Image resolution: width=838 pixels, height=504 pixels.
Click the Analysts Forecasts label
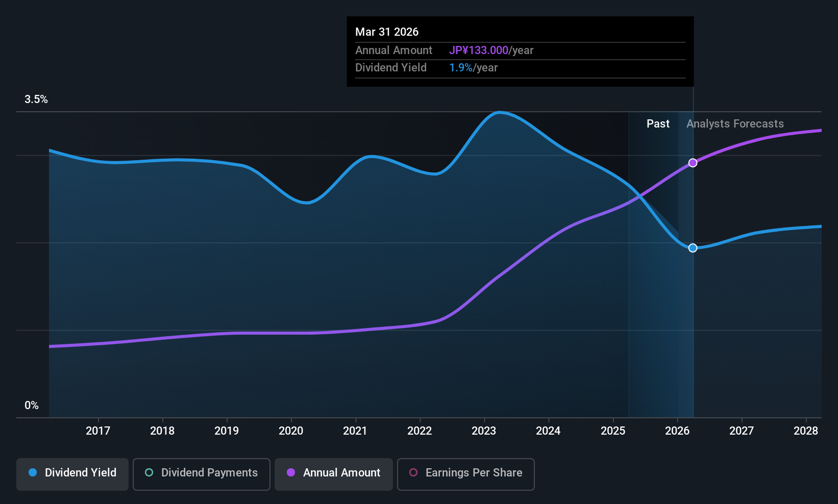click(735, 124)
